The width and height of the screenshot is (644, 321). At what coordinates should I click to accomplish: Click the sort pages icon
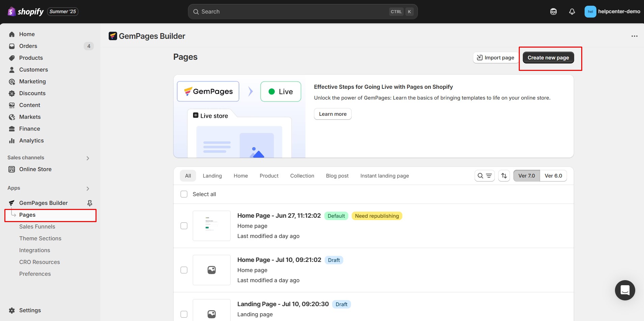pos(504,176)
